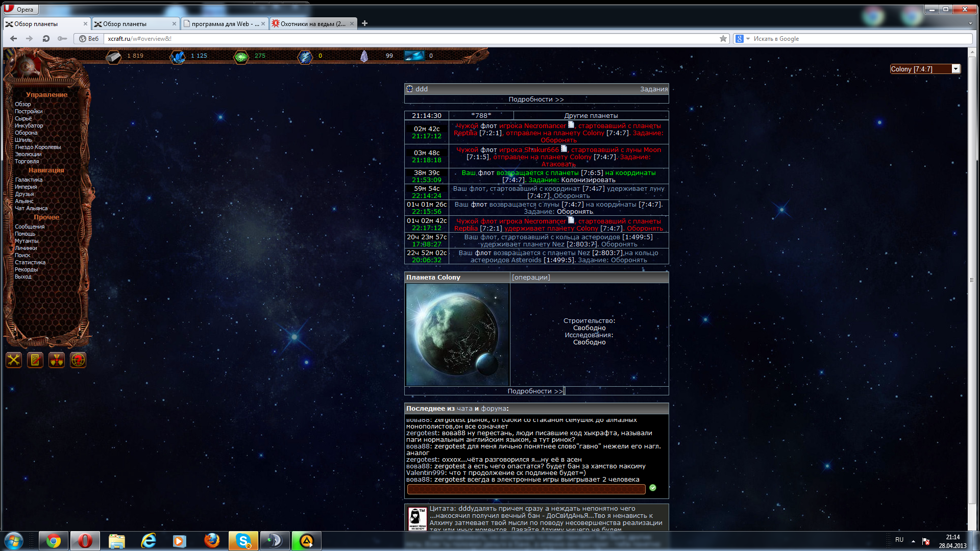The width and height of the screenshot is (980, 551).
Task: Switch to Охотники на ведьм tab
Action: [313, 24]
